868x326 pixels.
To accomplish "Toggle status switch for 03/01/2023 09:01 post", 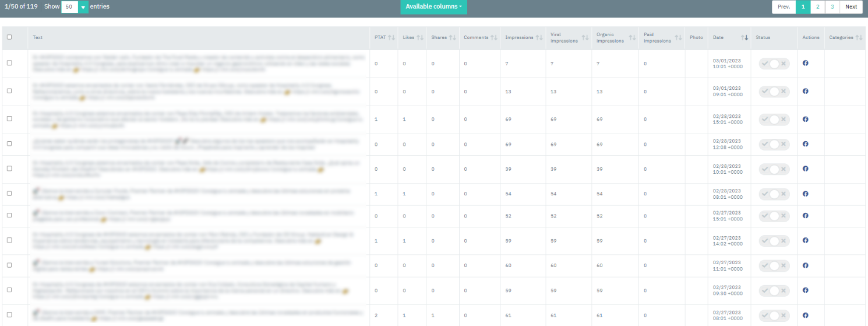I will click(774, 92).
